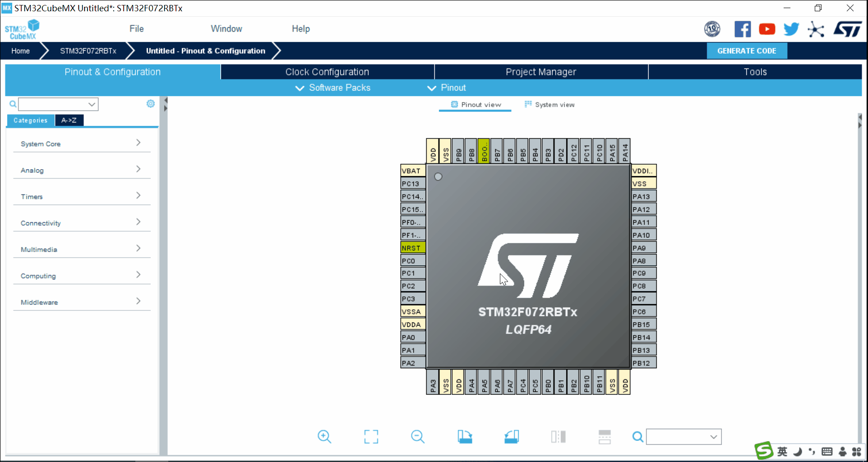
Task: Open the Window menu
Action: (226, 29)
